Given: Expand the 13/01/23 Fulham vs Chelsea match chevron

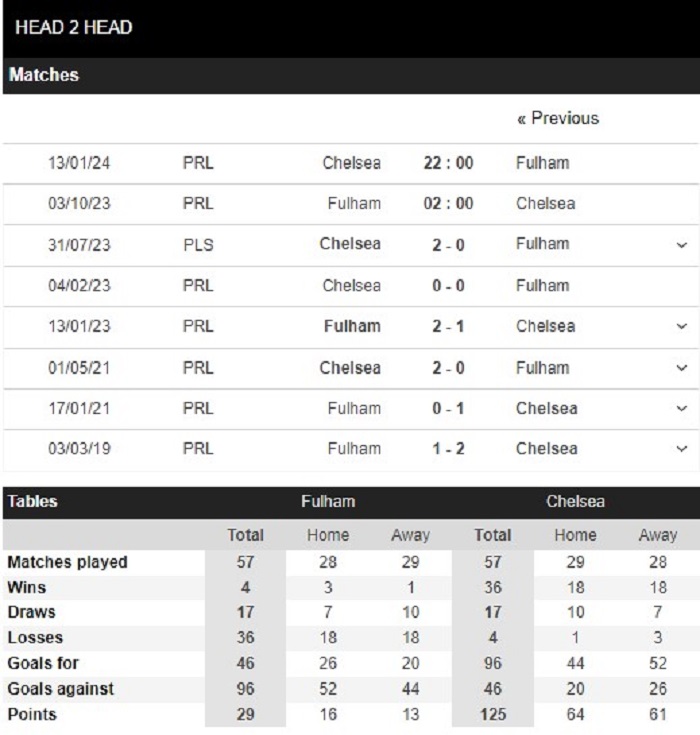Looking at the screenshot, I should click(x=681, y=327).
